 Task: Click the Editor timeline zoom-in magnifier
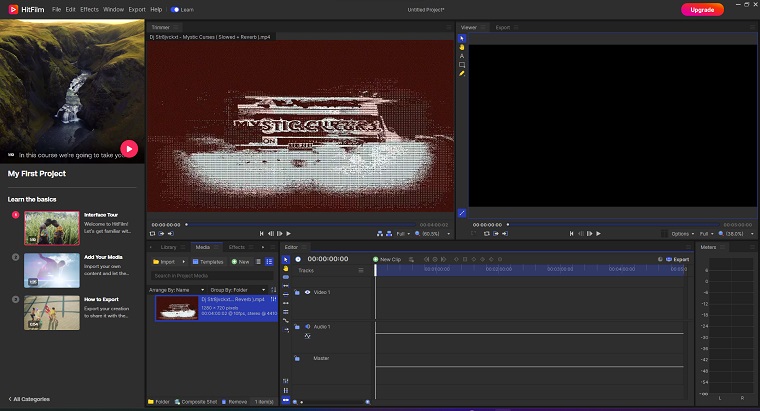(x=367, y=402)
